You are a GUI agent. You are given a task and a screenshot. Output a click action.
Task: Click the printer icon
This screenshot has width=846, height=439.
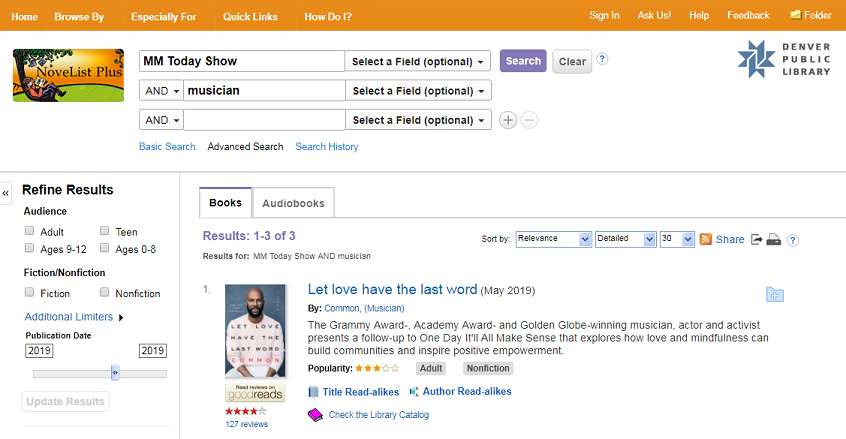pyautogui.click(x=773, y=240)
